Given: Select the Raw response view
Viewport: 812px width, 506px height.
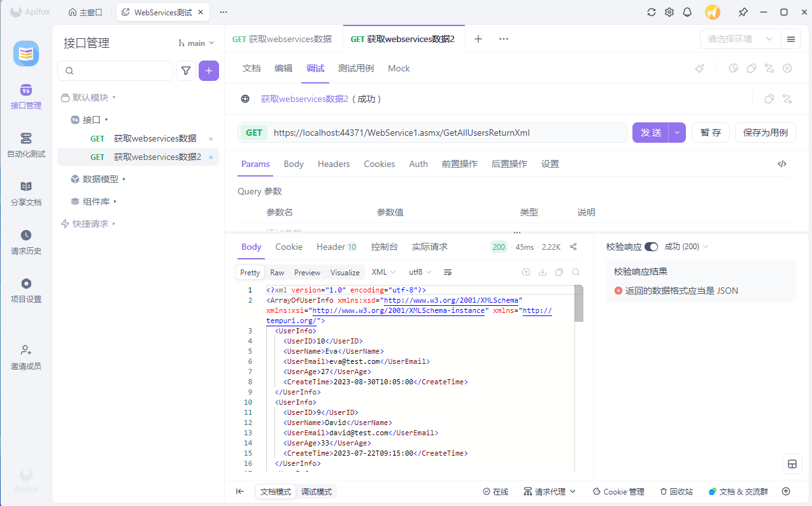Looking at the screenshot, I should [277, 272].
